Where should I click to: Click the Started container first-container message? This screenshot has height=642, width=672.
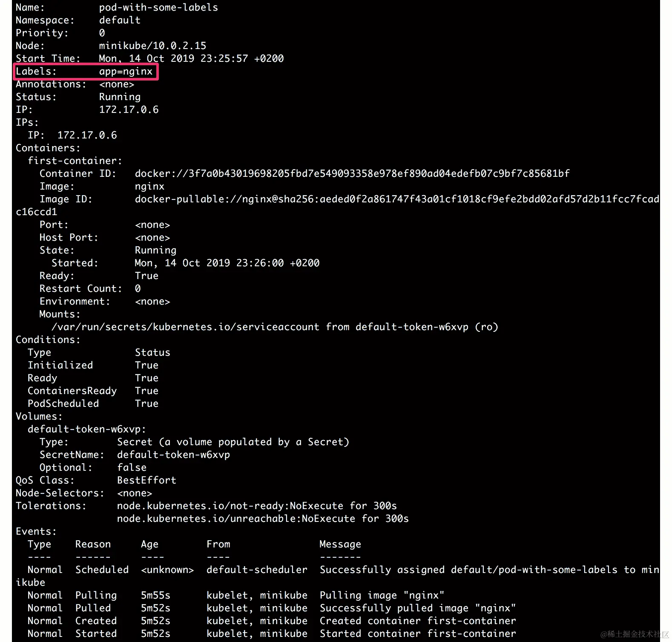[x=418, y=633]
